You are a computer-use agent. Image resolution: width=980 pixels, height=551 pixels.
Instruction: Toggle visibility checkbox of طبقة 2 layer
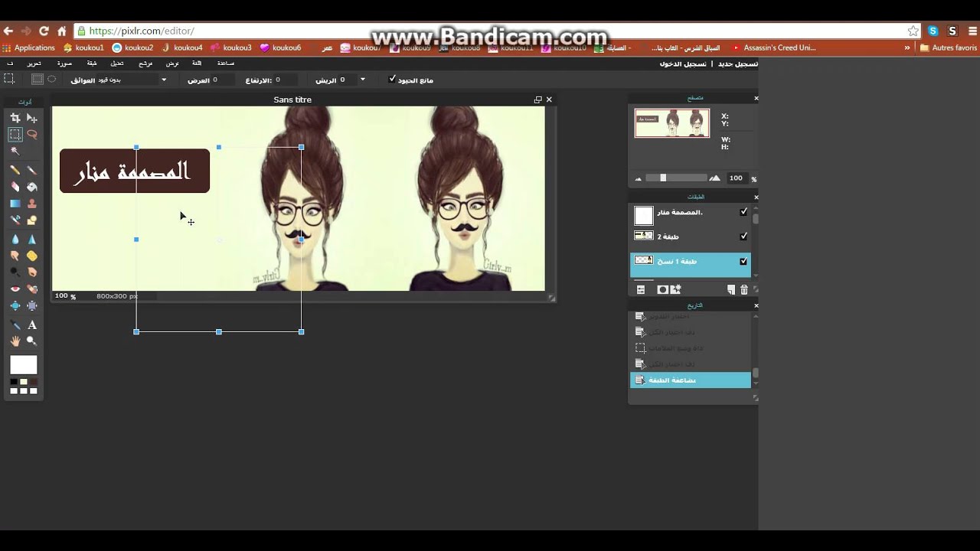point(743,236)
